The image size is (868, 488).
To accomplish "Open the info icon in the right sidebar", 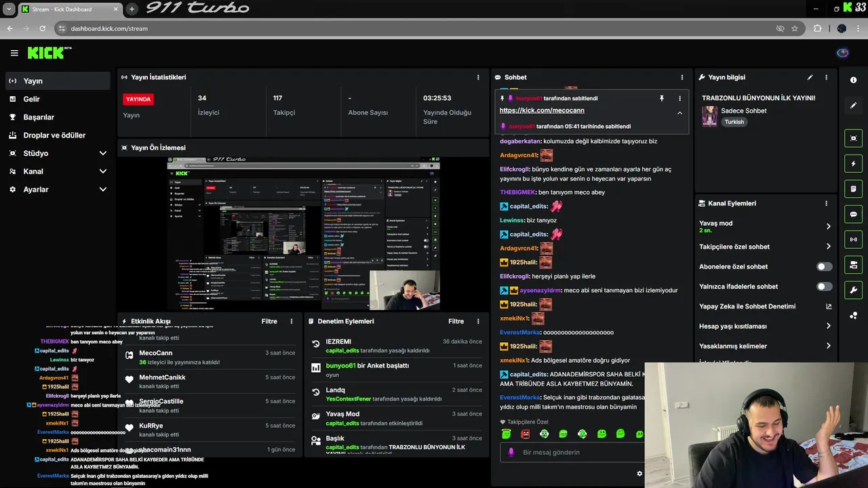I will click(x=853, y=80).
